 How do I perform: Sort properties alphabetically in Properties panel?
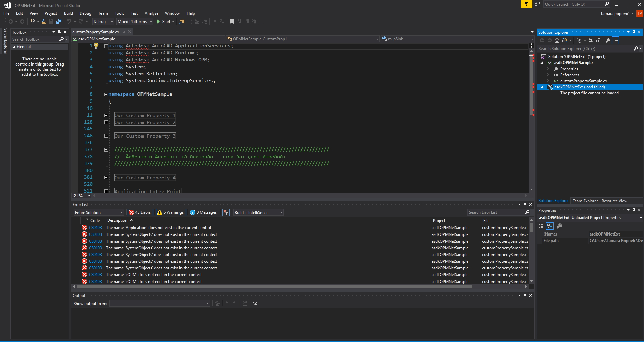coord(550,226)
